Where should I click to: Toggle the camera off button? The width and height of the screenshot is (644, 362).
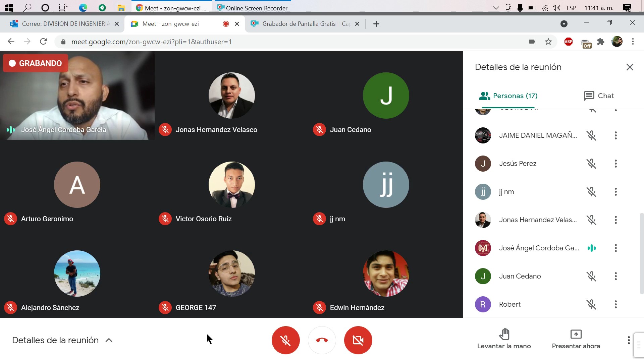click(358, 340)
